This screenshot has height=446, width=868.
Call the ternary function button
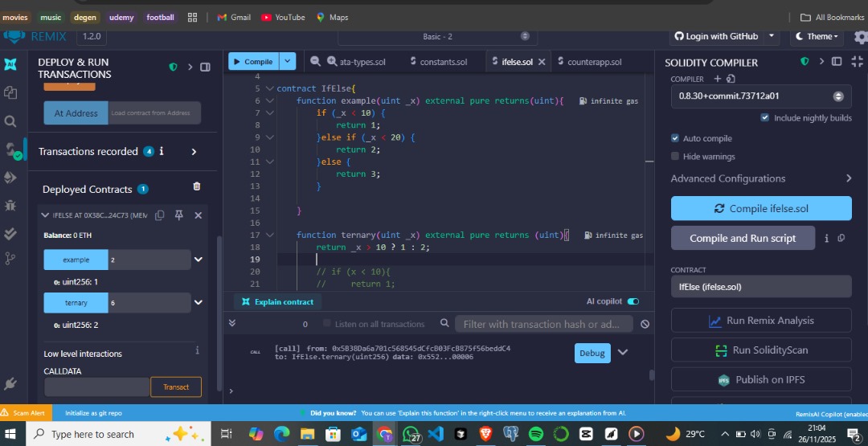(x=76, y=303)
